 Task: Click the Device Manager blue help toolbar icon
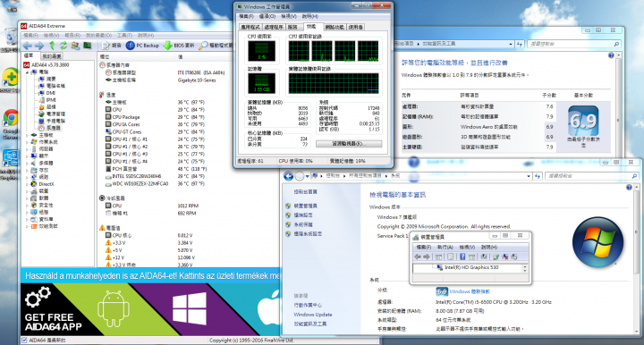coord(462,257)
